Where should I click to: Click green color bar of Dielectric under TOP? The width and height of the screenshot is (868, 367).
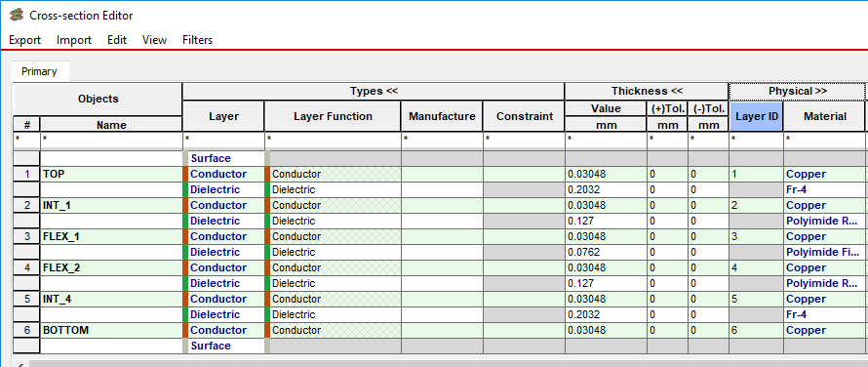186,189
